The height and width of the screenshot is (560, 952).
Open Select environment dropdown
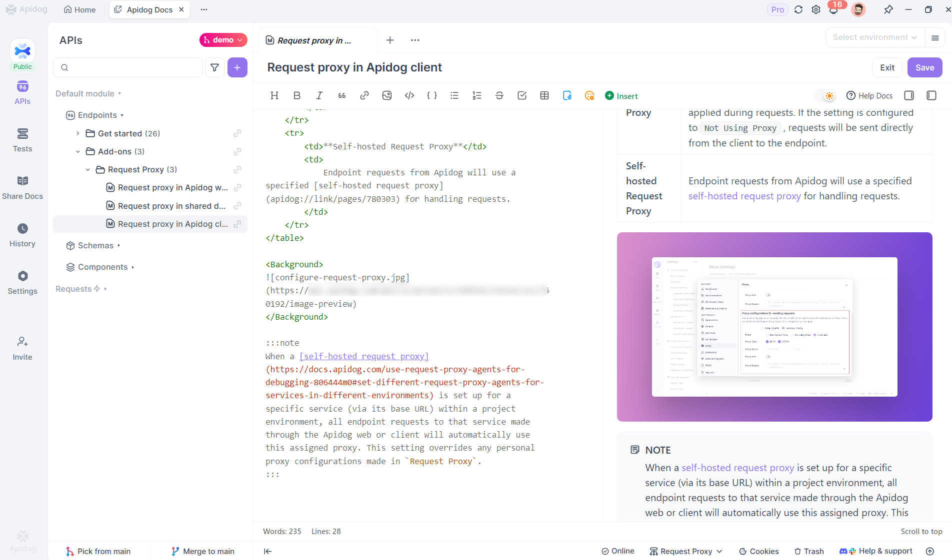click(x=874, y=37)
